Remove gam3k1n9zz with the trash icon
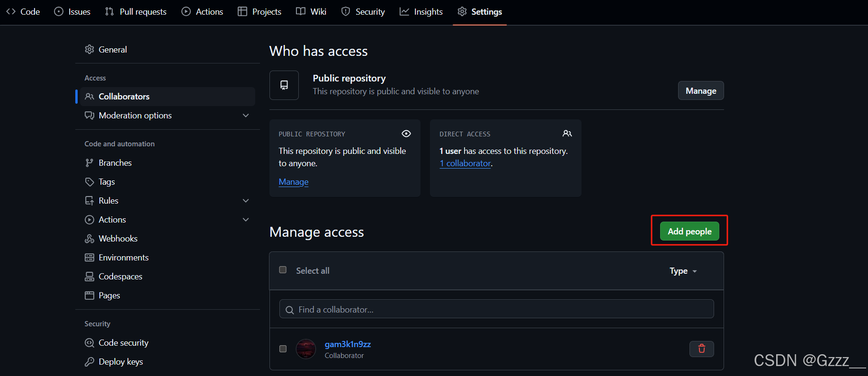868x376 pixels. pyautogui.click(x=701, y=349)
